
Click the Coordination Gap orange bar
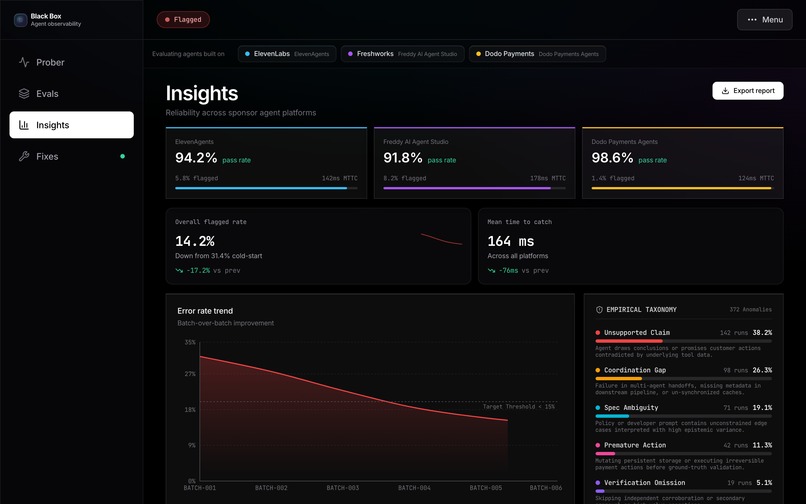point(618,379)
